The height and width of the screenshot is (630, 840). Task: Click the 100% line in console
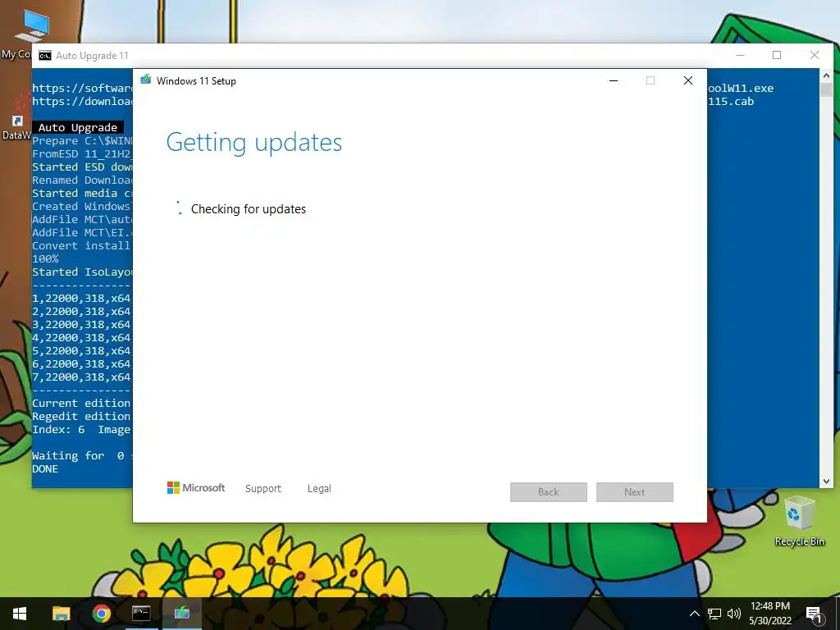pos(46,258)
